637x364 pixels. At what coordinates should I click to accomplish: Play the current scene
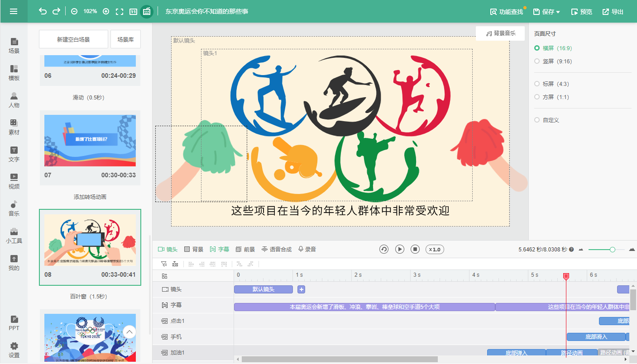click(x=400, y=249)
